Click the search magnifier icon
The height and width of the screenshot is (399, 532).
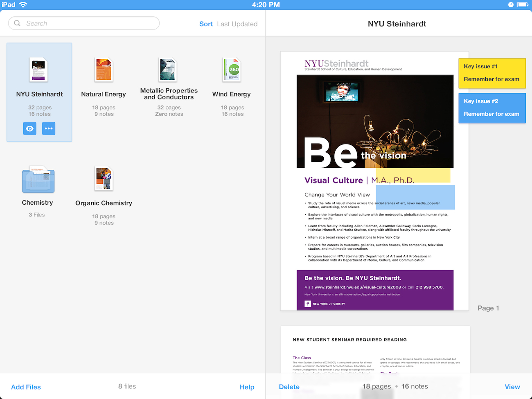tap(17, 23)
